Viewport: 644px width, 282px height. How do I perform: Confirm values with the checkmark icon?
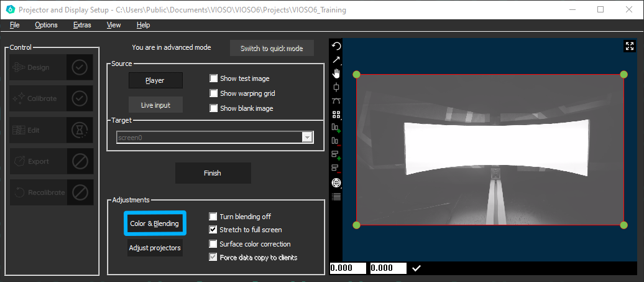pos(416,268)
